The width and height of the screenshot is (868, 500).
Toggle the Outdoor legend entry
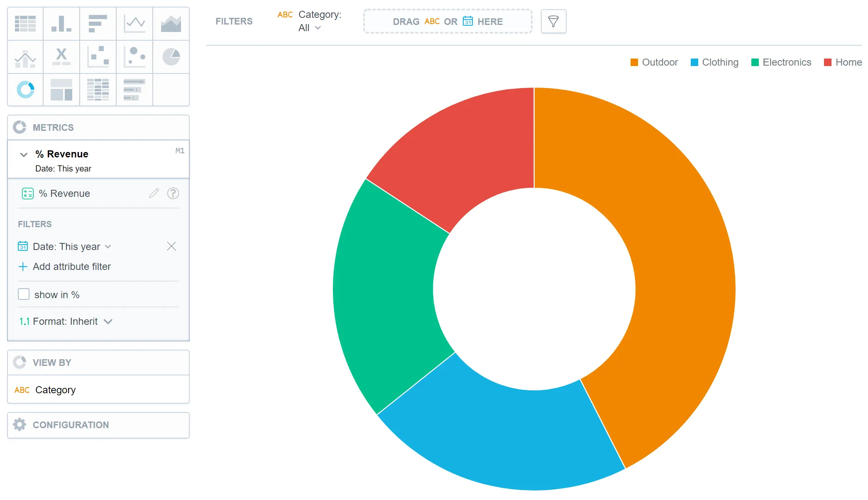[x=654, y=62]
